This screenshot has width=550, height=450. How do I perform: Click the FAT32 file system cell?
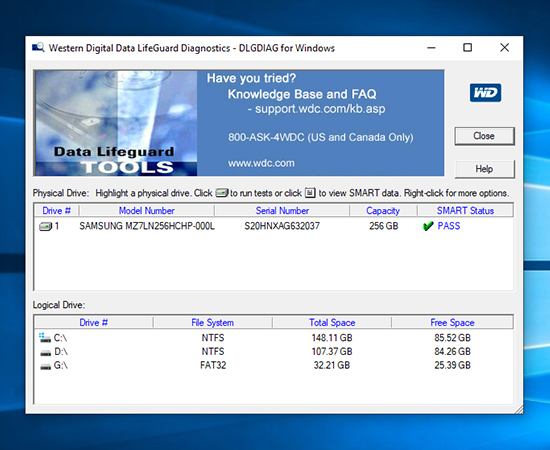coord(213,365)
